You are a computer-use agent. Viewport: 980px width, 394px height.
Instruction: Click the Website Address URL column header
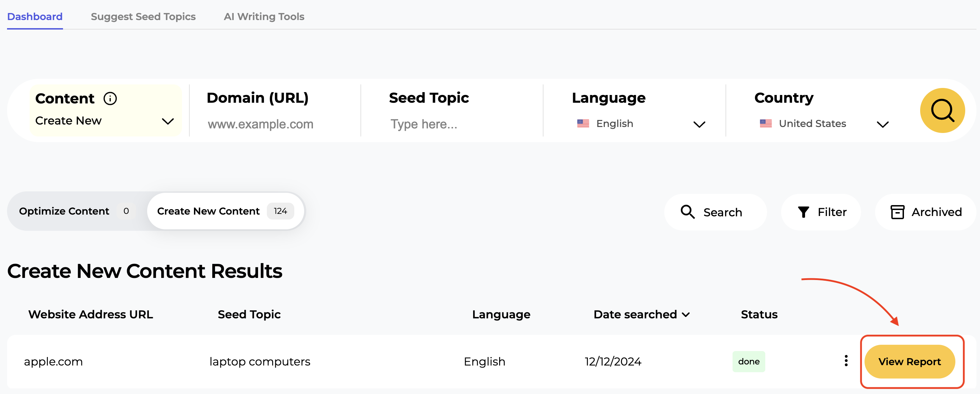tap(90, 314)
